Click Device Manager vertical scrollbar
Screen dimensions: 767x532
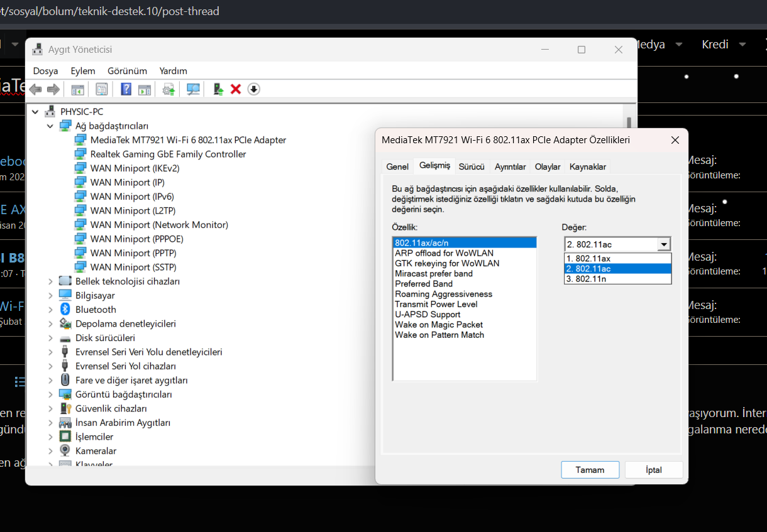[x=629, y=122]
